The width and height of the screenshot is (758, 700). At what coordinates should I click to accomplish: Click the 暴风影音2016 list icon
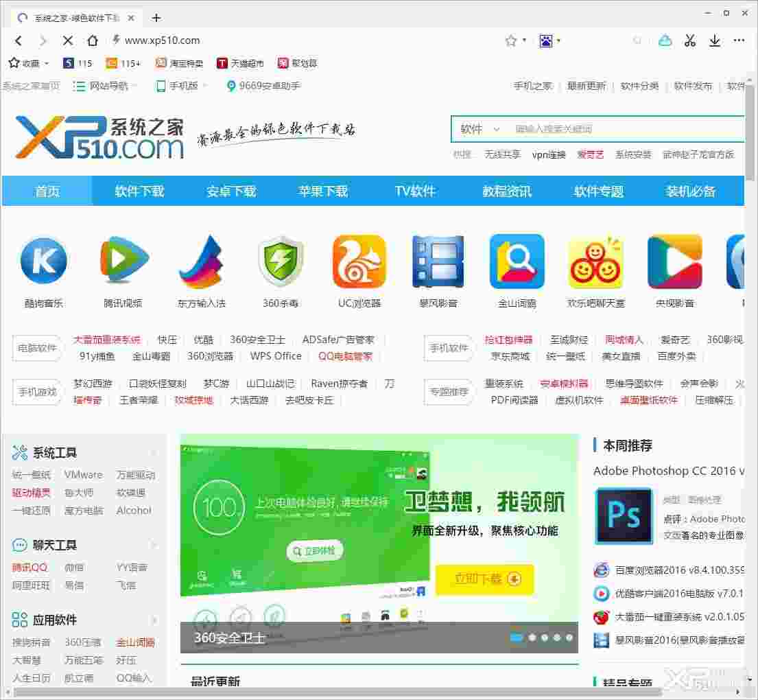(x=601, y=640)
